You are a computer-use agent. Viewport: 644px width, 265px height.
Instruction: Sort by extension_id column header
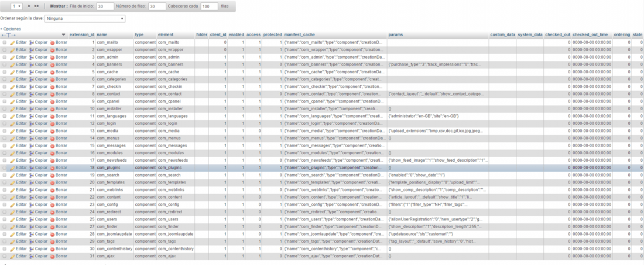pos(82,35)
